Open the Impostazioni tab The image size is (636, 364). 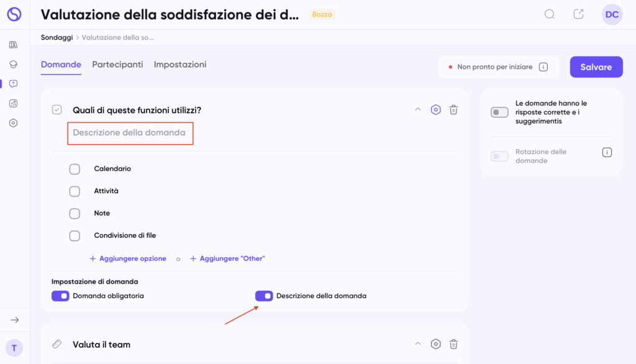coord(180,65)
